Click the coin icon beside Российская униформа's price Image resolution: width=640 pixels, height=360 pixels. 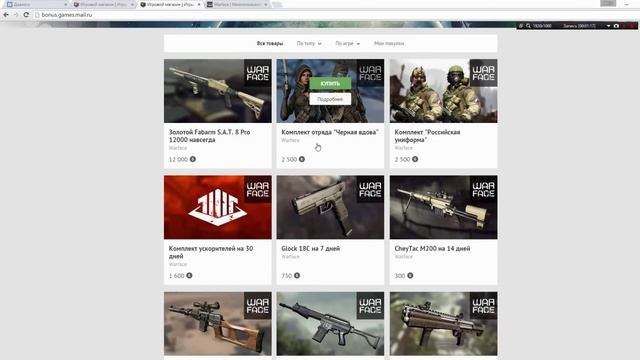[415, 159]
